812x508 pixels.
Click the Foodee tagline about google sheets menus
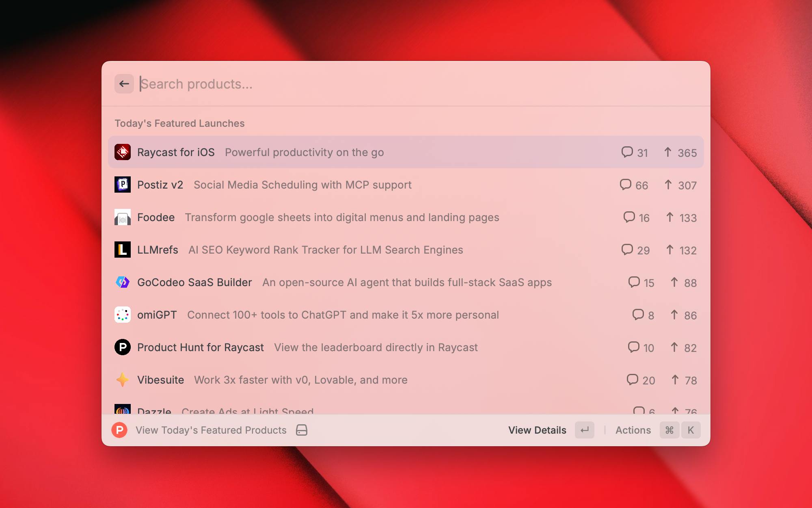coord(342,217)
